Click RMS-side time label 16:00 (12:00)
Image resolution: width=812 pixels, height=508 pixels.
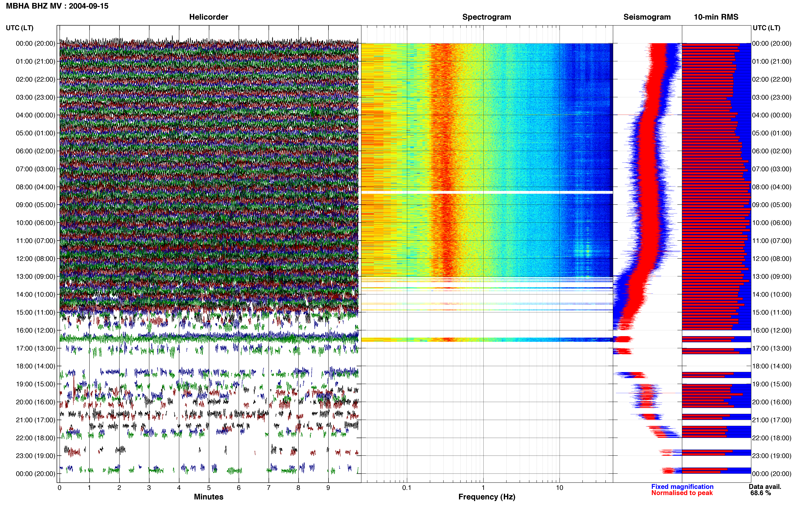772,330
